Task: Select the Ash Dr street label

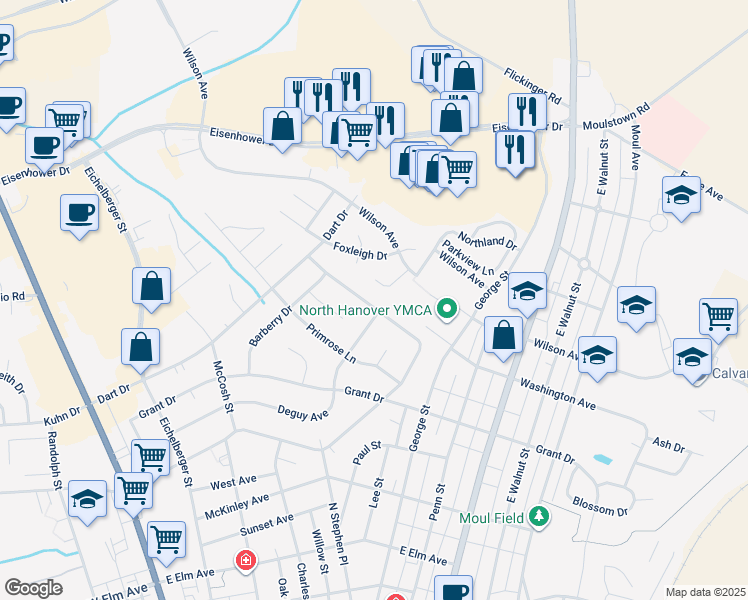Action: 668,445
